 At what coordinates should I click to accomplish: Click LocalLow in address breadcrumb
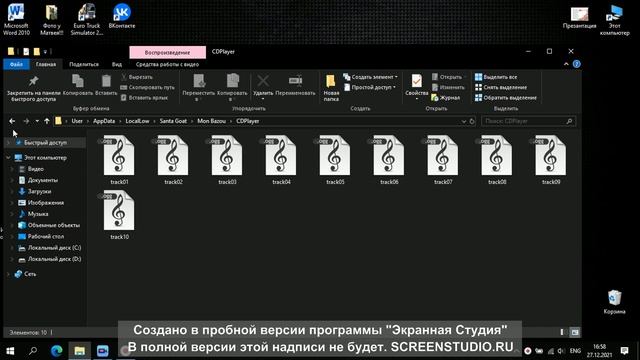[x=137, y=121]
